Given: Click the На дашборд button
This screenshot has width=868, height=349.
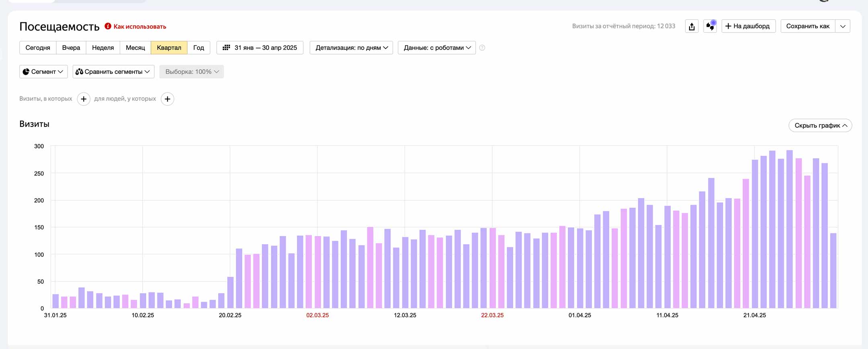Looking at the screenshot, I should pyautogui.click(x=748, y=27).
